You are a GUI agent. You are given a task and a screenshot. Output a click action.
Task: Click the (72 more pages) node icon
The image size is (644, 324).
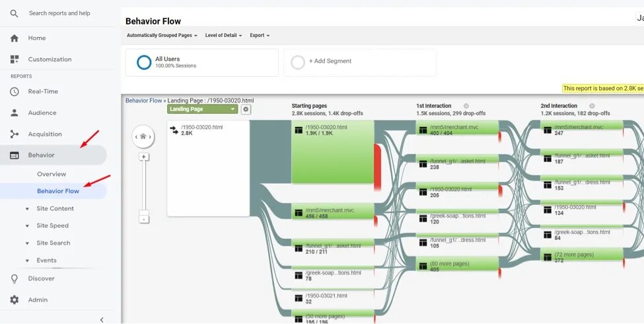[x=547, y=257]
